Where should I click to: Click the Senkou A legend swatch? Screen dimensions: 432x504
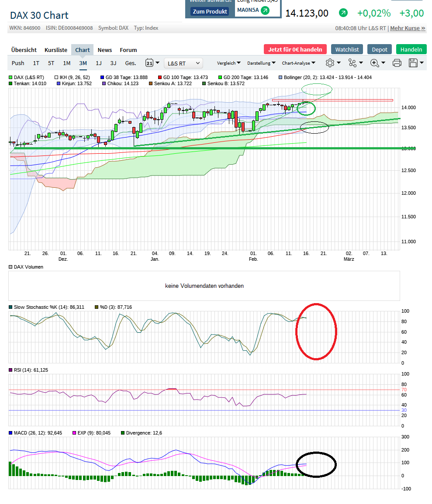(151, 83)
